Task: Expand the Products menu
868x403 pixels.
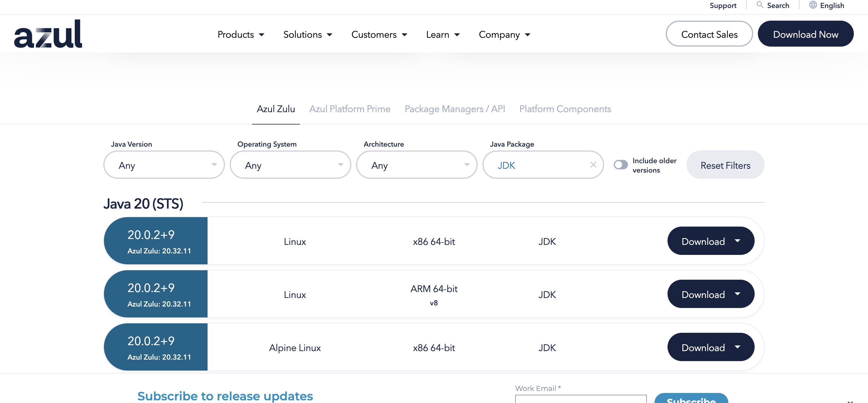Action: [241, 35]
